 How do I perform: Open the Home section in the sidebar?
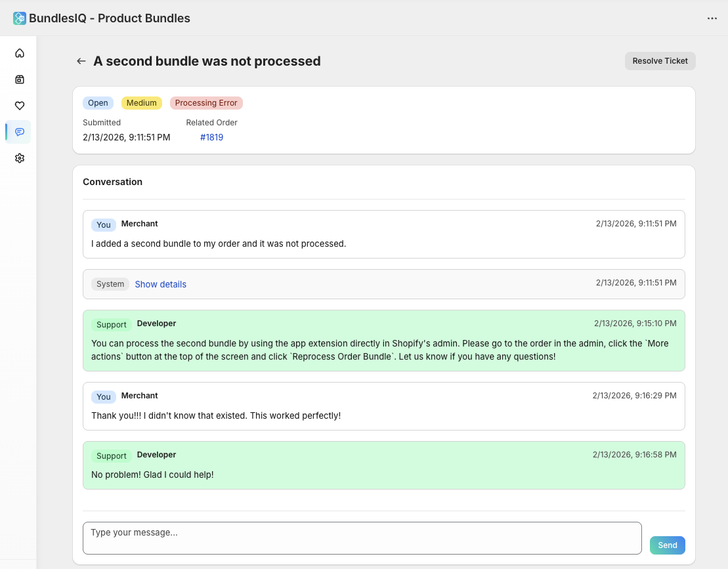point(19,53)
